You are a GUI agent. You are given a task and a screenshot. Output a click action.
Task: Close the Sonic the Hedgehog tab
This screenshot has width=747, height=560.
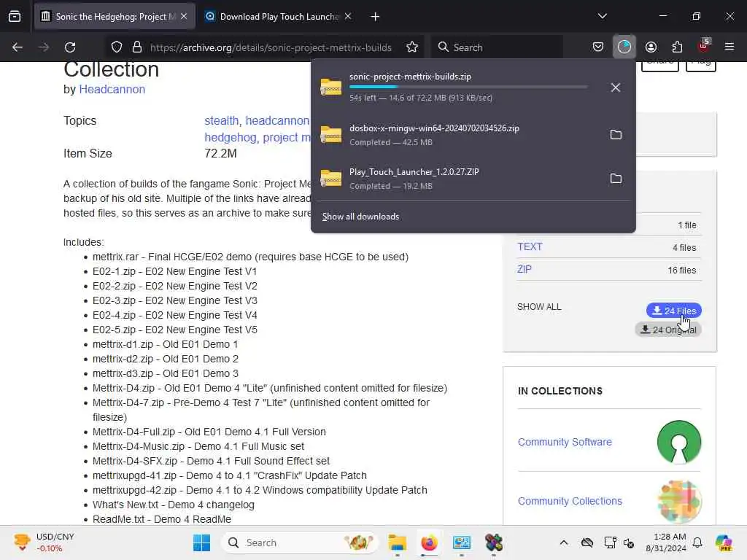pos(184,17)
